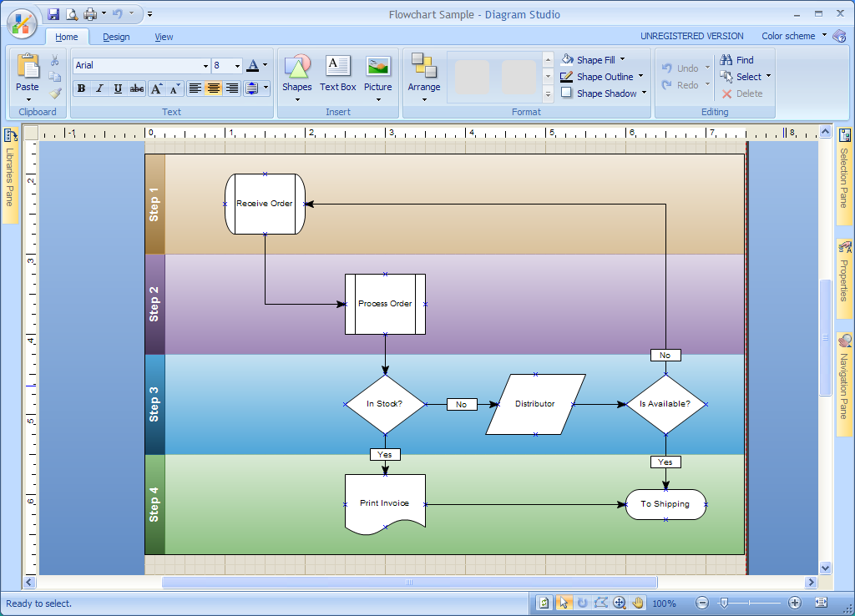
Task: Toggle underline formatting
Action: (118, 88)
